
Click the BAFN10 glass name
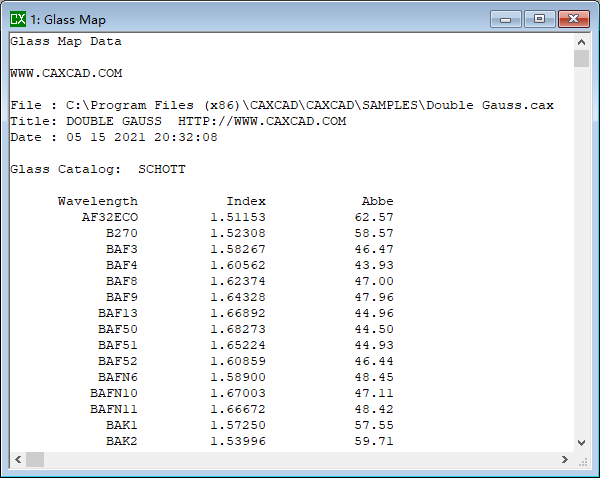[x=114, y=393]
